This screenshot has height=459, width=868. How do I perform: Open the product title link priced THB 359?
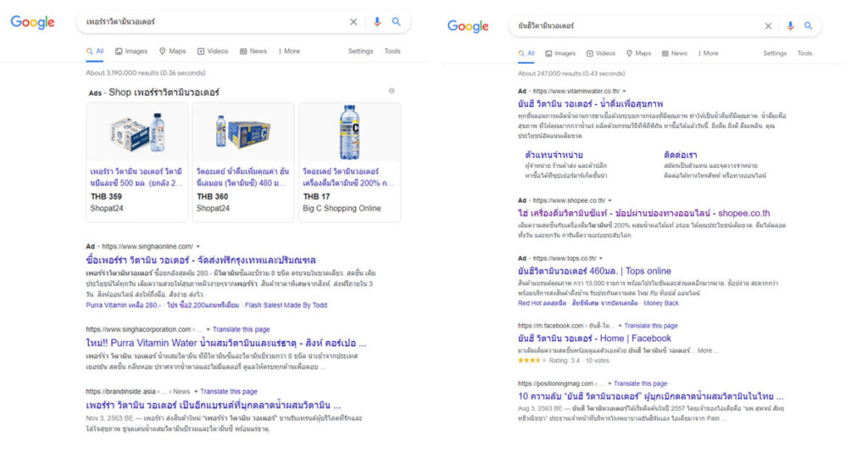136,177
